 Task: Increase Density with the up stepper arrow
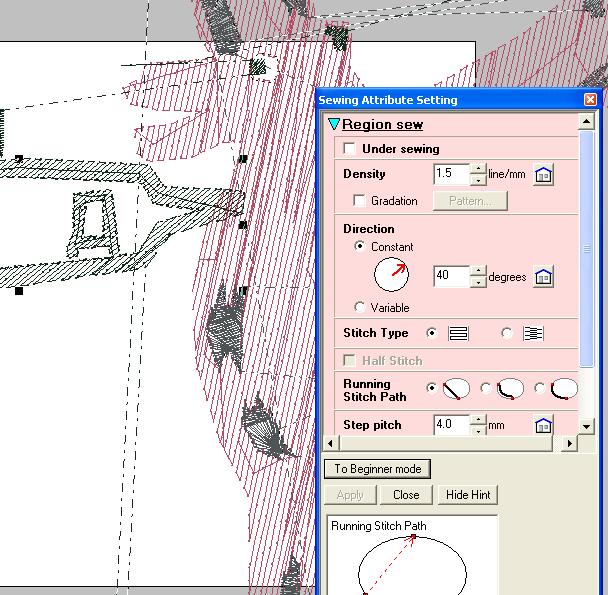(x=478, y=169)
